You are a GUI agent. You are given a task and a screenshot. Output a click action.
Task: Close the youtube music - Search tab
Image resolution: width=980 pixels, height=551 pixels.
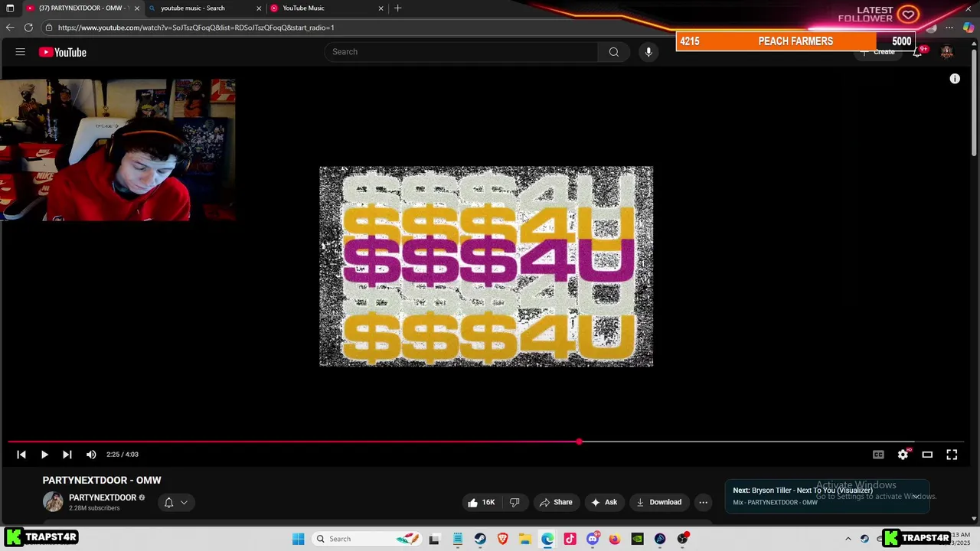(259, 8)
